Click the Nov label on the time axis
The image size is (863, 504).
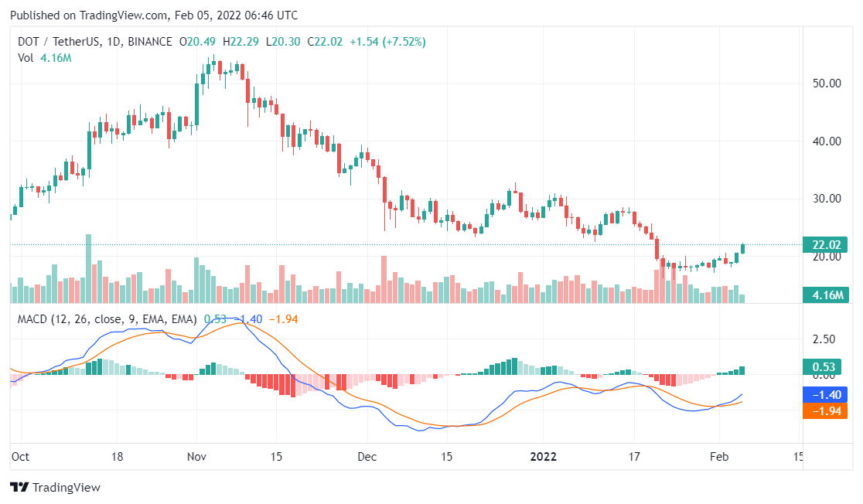coord(197,456)
